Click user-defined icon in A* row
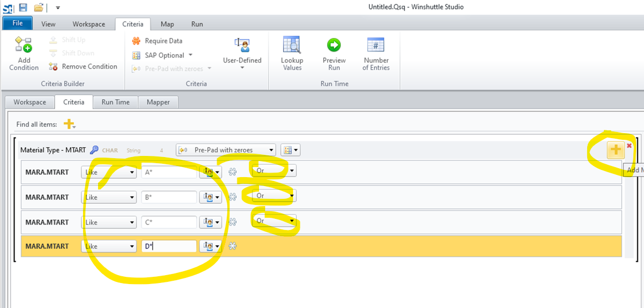The image size is (644, 308). 210,172
